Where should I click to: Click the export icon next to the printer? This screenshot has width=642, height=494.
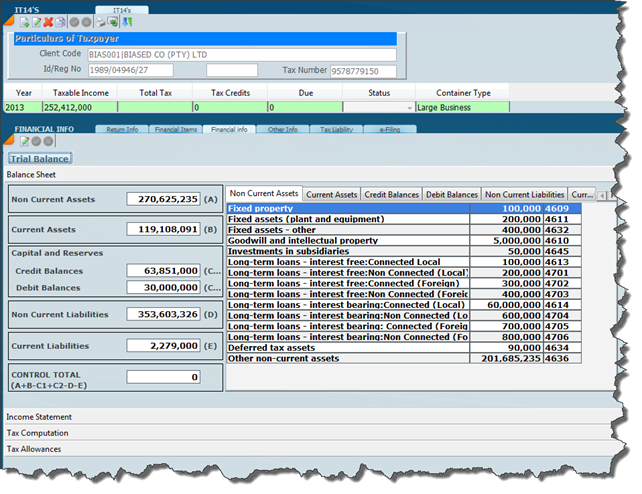coord(114,21)
